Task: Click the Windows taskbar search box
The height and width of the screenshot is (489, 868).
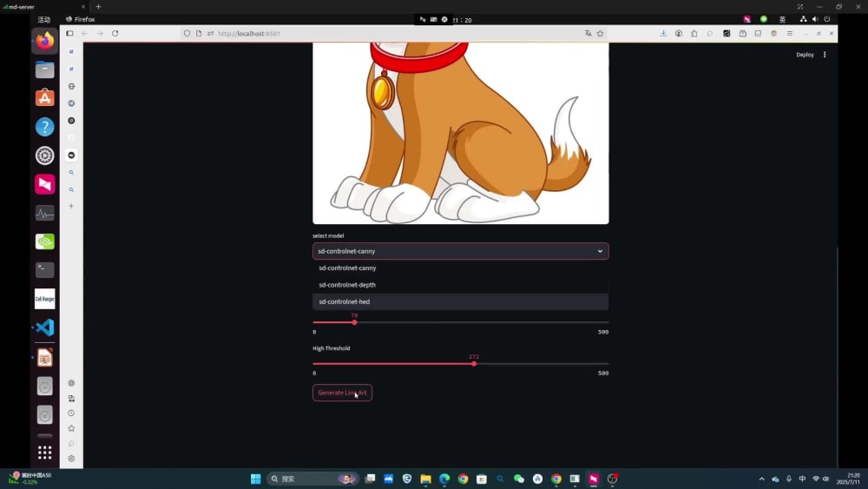Action: [312, 479]
